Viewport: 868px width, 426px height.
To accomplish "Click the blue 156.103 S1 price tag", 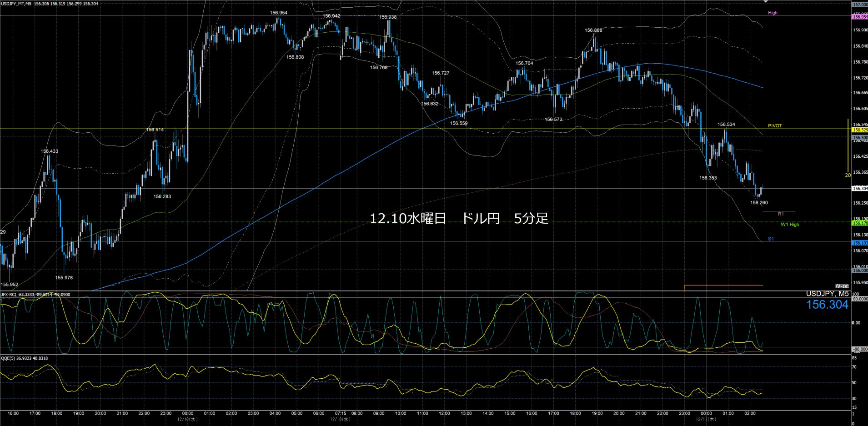I will click(x=859, y=243).
